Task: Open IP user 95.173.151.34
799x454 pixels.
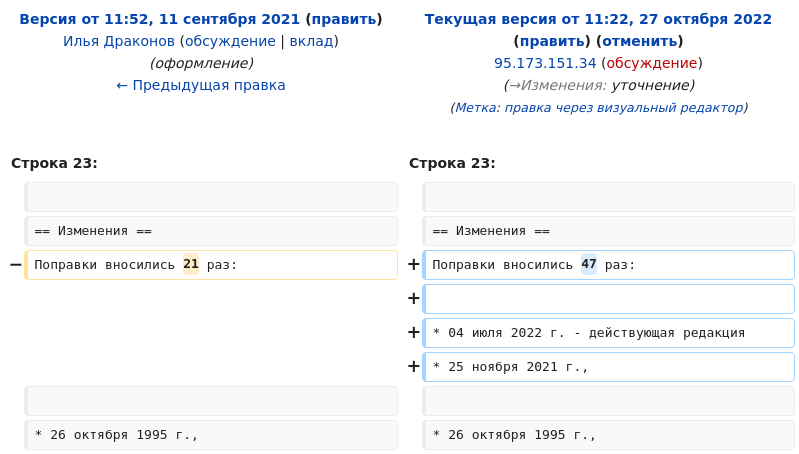Action: coord(545,63)
